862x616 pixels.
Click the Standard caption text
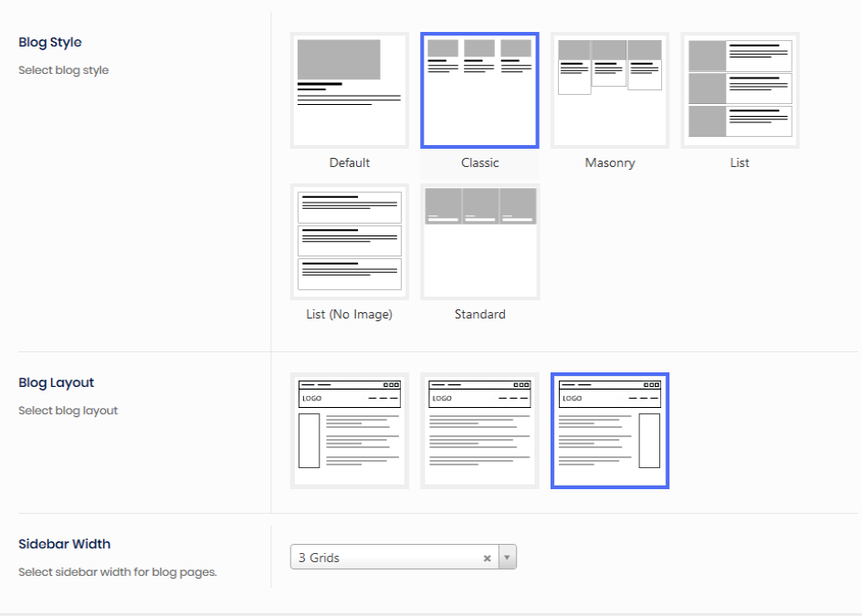pos(479,314)
